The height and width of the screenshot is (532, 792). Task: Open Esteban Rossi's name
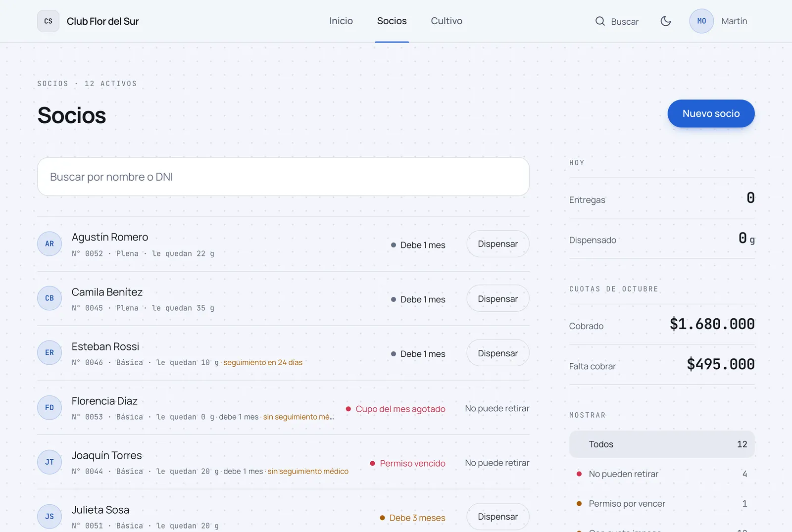coord(105,346)
